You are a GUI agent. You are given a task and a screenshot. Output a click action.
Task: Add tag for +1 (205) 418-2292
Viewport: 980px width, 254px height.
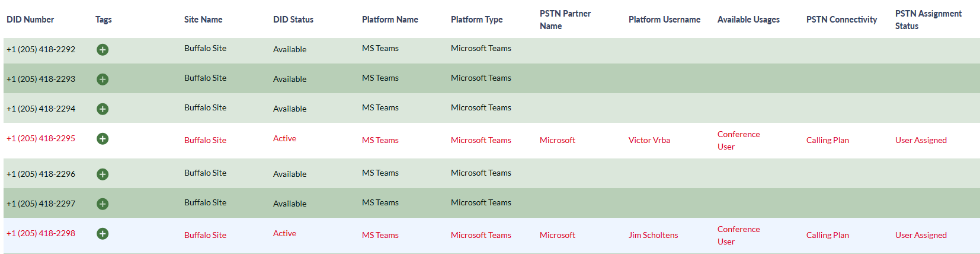(x=103, y=50)
